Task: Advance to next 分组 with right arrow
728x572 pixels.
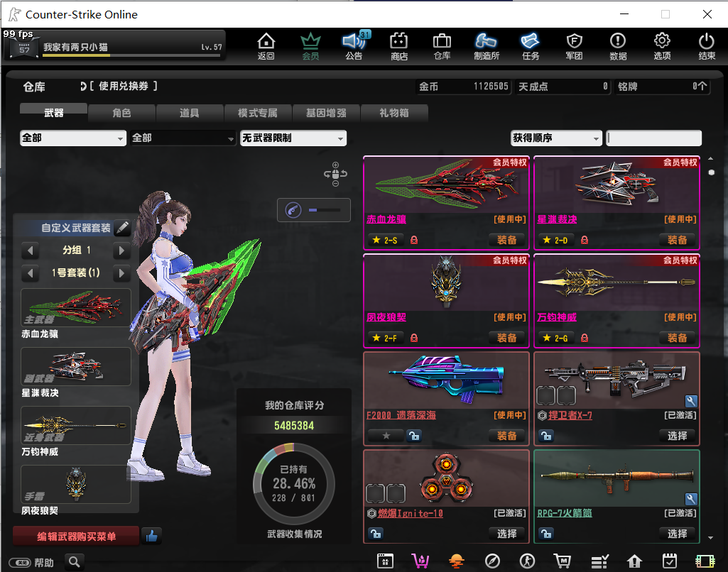Action: pyautogui.click(x=121, y=251)
